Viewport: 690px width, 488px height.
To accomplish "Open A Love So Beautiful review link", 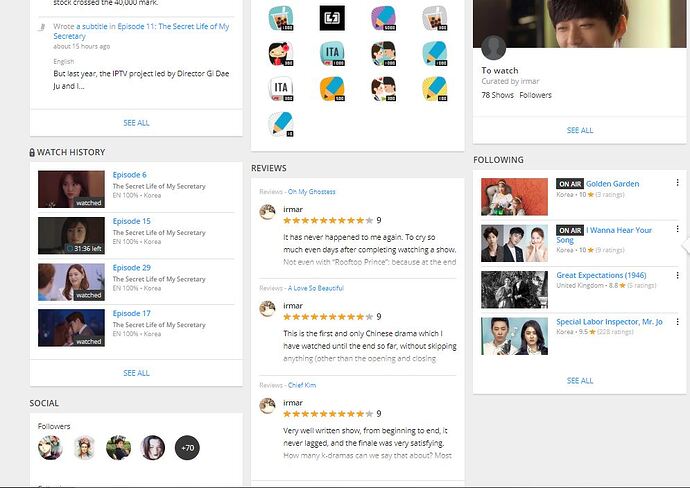I will click(x=315, y=288).
